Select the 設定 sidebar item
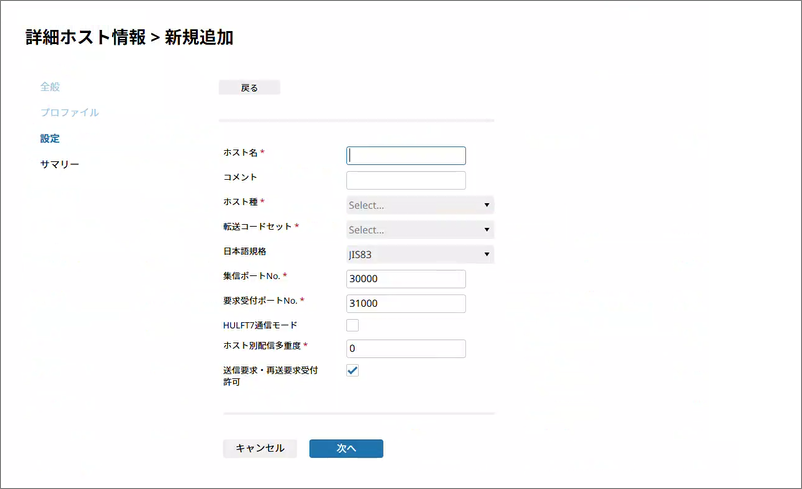802x489 pixels. [49, 138]
